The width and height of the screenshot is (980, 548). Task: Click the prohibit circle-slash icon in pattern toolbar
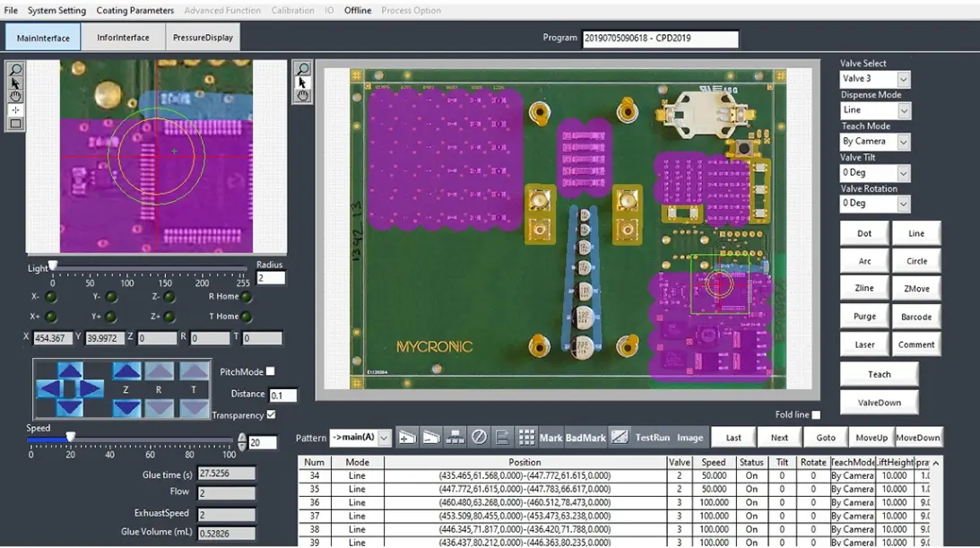479,438
